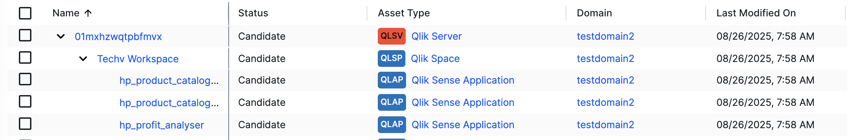Open the Techv Workspace link
The height and width of the screenshot is (140, 868).
coord(138,59)
